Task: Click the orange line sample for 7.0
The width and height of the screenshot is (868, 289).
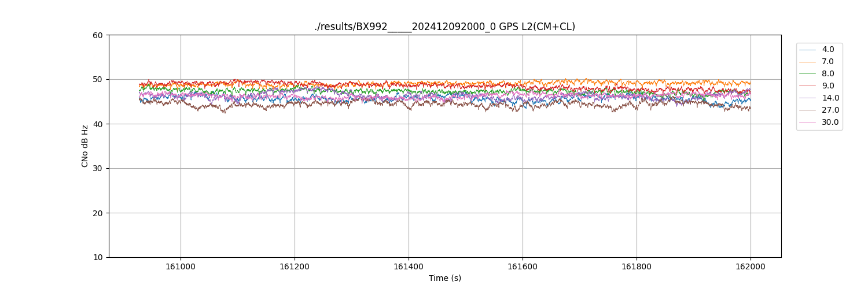Action: (x=808, y=62)
